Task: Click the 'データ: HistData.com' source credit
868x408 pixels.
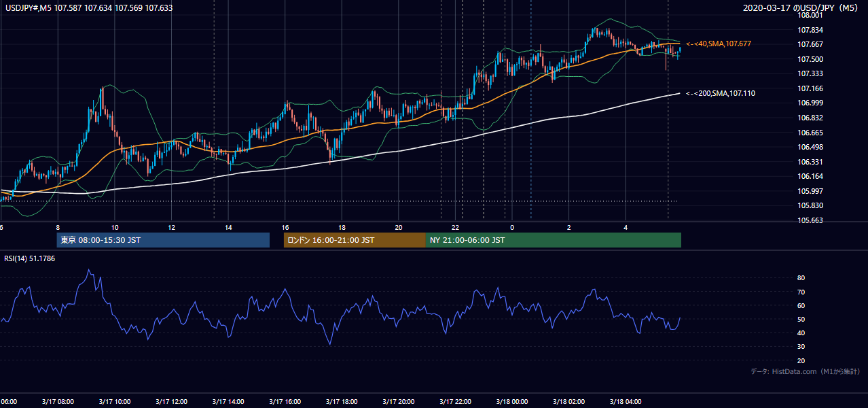Action: click(805, 371)
